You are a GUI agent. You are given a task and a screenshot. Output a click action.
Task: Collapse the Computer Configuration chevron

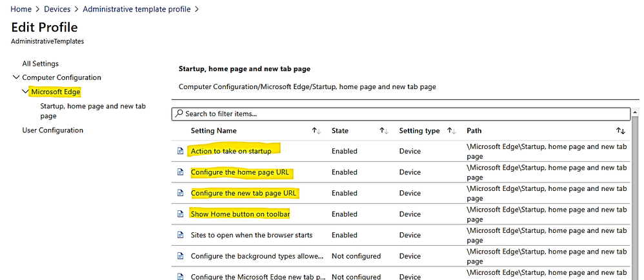[16, 77]
